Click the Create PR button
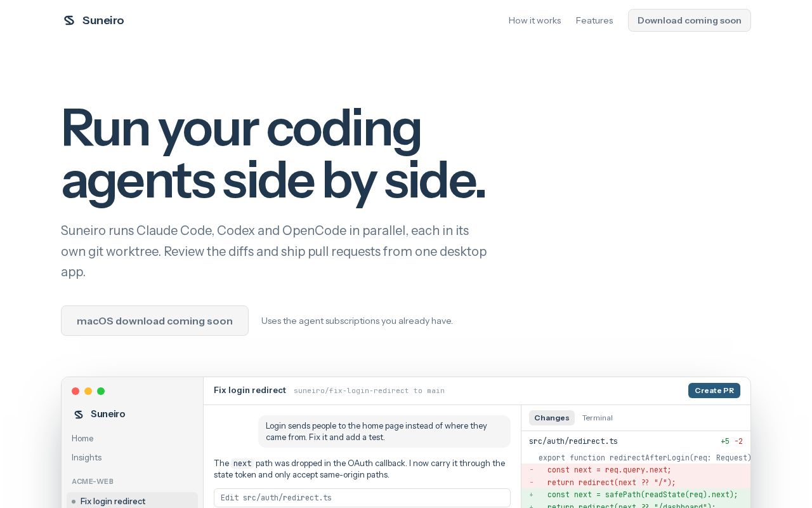Screen dimensions: 812x508 tap(714, 391)
